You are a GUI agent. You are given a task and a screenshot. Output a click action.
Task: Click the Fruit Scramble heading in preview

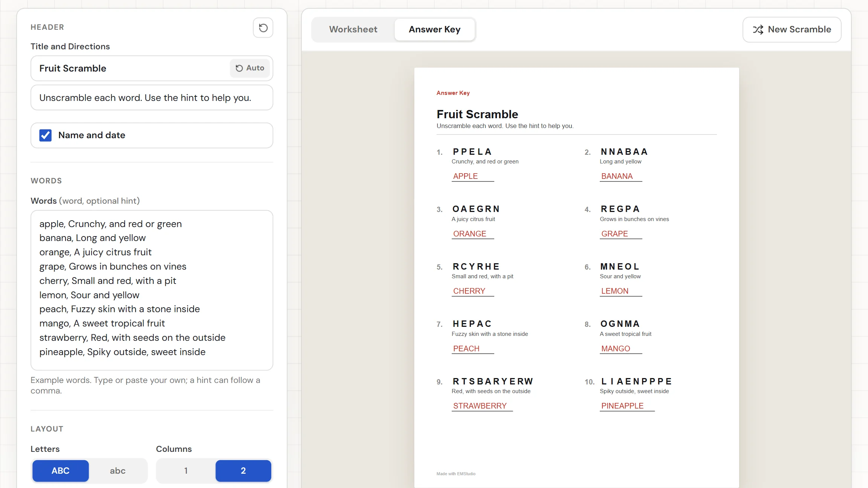click(x=477, y=114)
